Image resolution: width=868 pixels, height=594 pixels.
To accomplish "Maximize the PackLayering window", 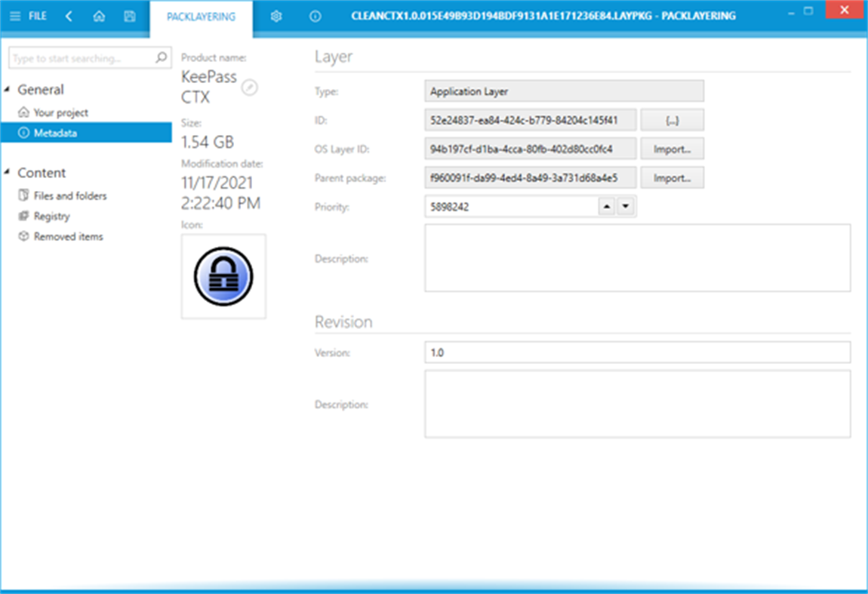I will (x=809, y=11).
